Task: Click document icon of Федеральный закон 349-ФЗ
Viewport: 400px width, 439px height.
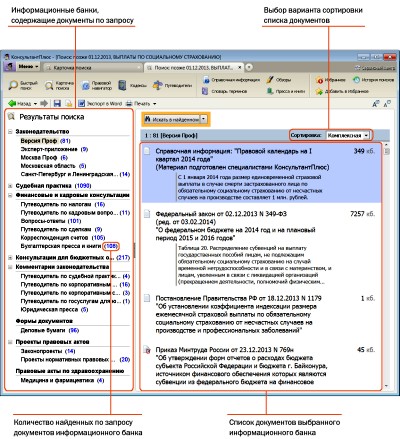Action: click(147, 214)
